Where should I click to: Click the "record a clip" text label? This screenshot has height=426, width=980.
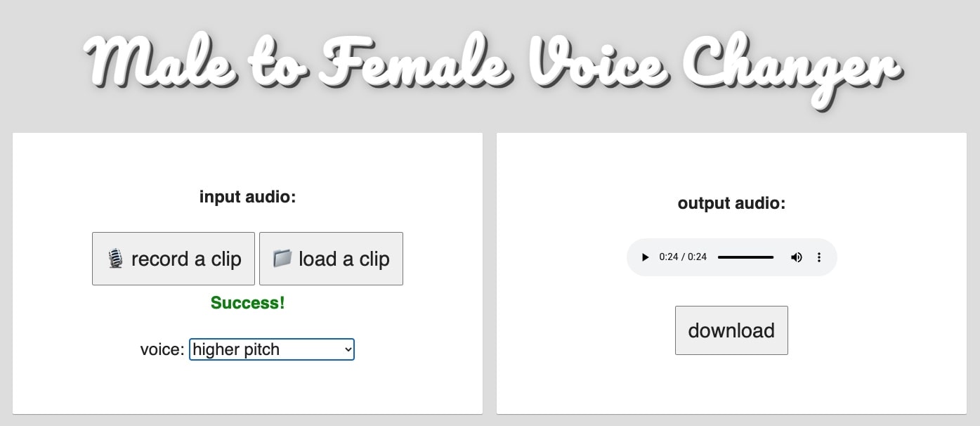(186, 259)
